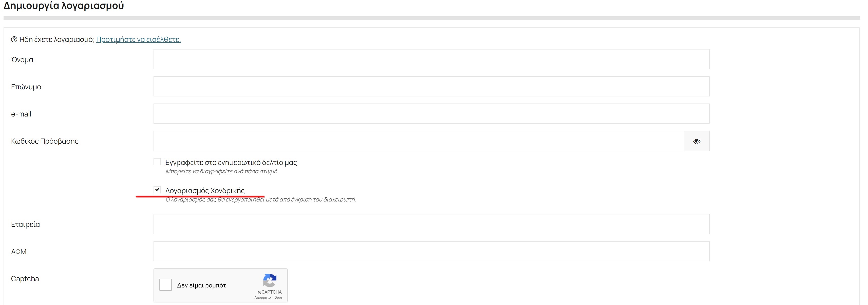Screen dimensions: 868x305
Task: Focus the Όνομα input field
Action: pos(431,59)
